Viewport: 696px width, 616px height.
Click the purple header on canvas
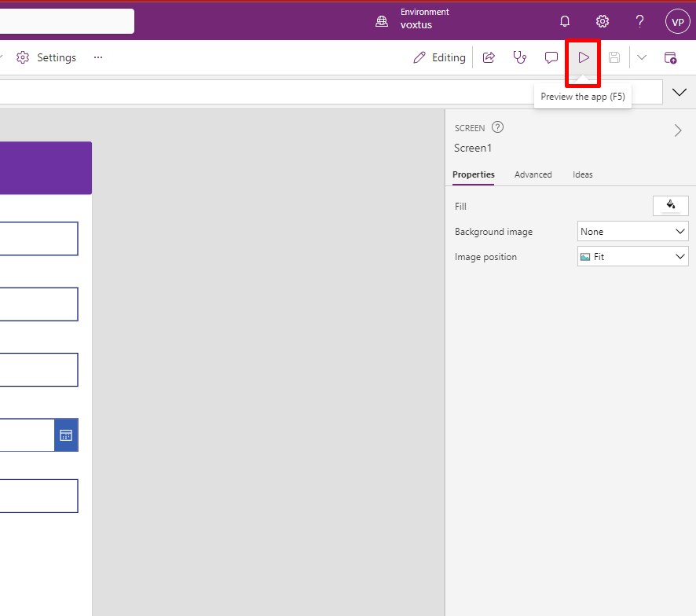(46, 168)
